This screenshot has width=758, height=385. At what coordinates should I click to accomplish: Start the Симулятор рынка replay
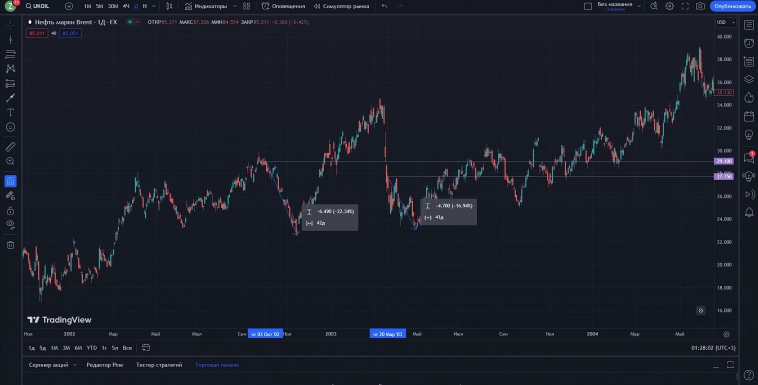[341, 6]
